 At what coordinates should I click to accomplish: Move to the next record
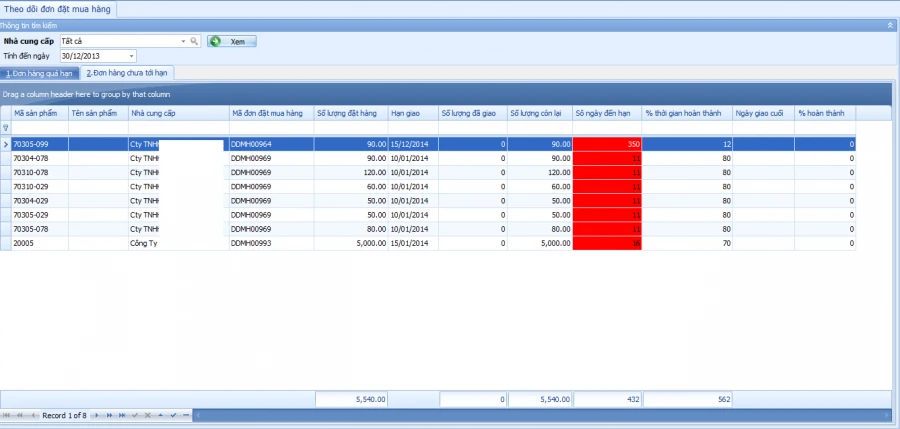coord(96,415)
